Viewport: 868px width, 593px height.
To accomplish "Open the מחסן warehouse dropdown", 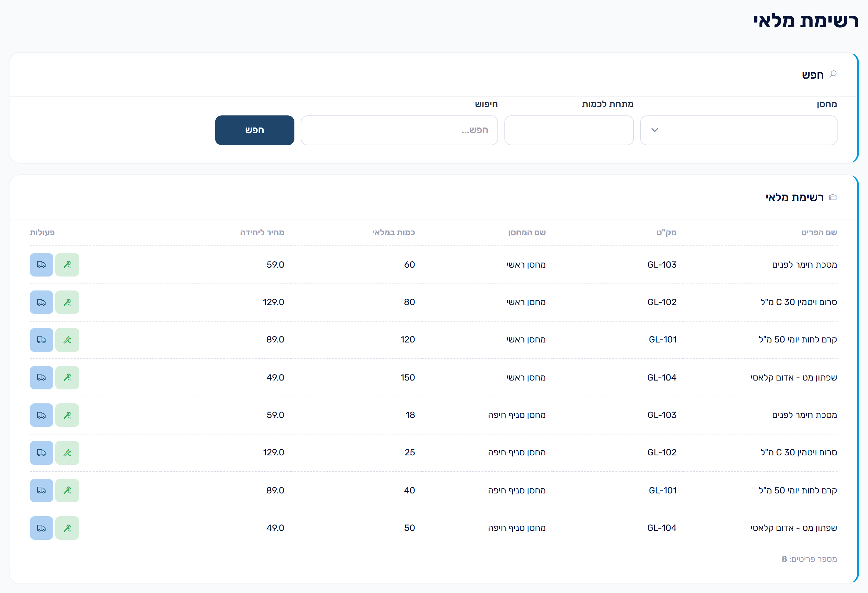I will pyautogui.click(x=738, y=130).
